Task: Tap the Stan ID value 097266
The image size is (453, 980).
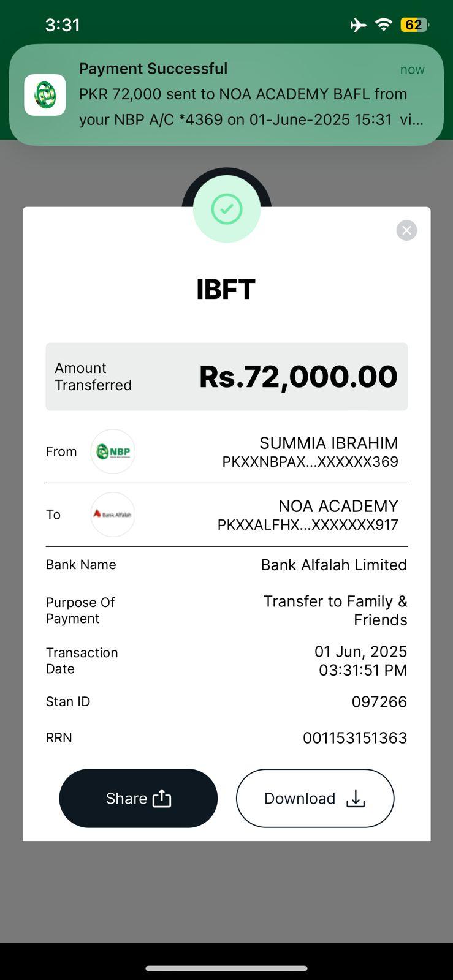Action: (x=379, y=702)
